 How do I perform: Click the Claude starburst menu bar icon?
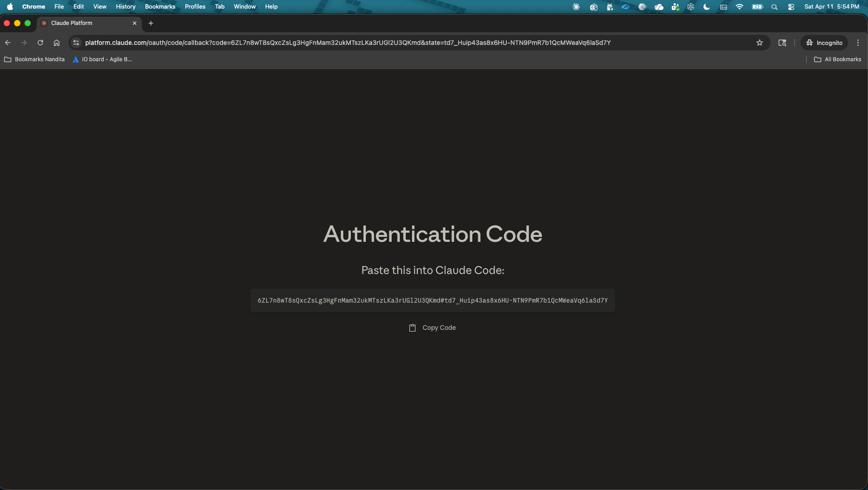[x=576, y=7]
